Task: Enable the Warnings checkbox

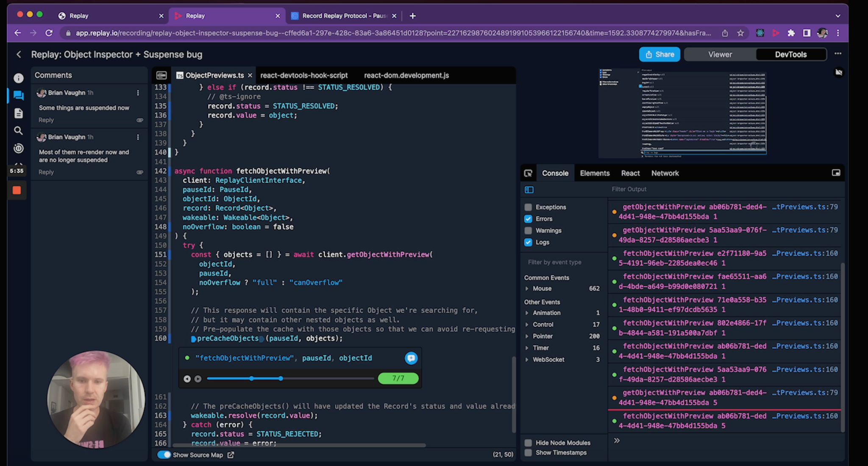Action: [x=528, y=231]
